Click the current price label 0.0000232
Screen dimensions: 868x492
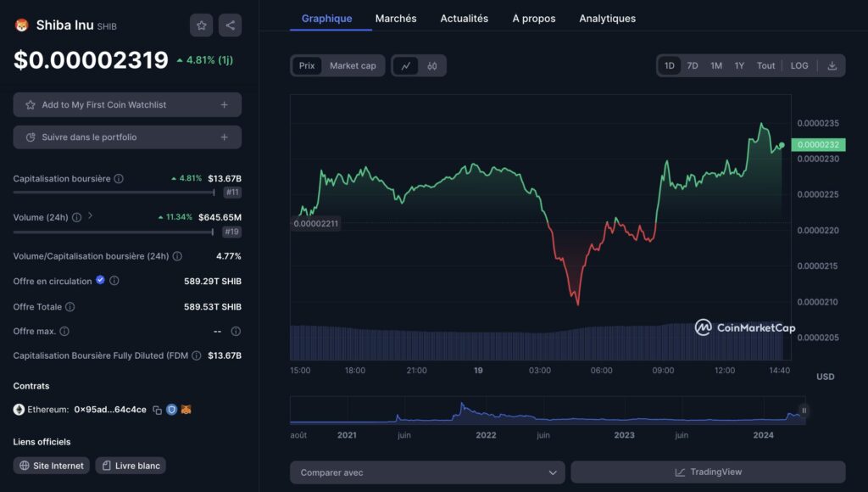[818, 144]
